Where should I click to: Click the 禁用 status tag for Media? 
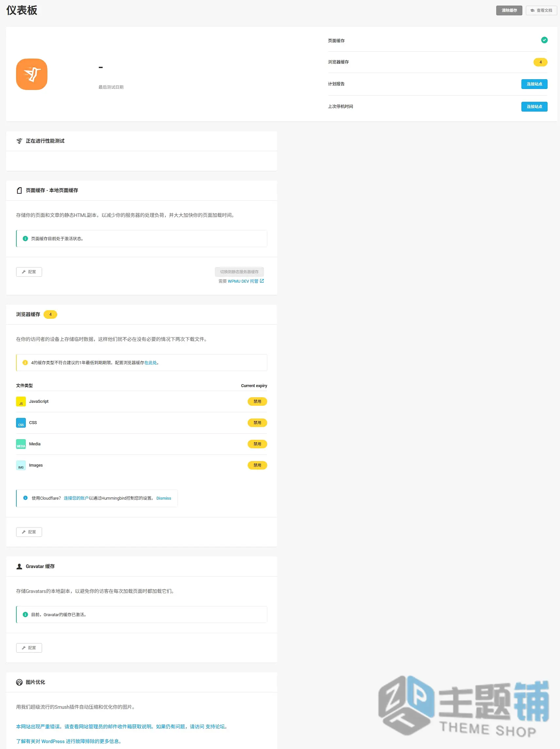[x=257, y=444]
